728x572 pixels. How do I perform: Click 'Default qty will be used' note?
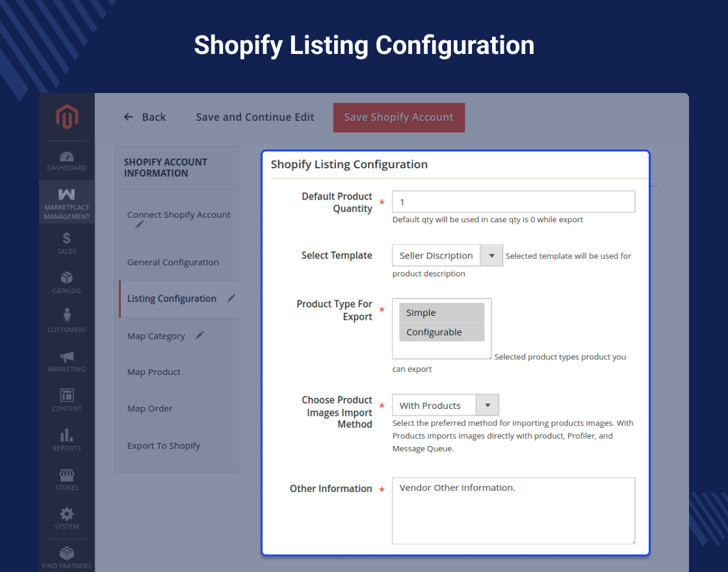(487, 220)
